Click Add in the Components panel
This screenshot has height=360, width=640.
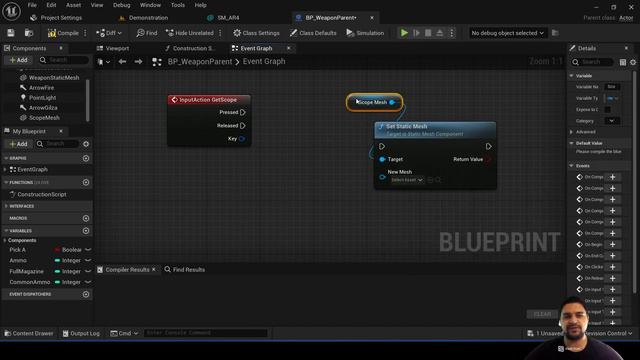tap(18, 60)
